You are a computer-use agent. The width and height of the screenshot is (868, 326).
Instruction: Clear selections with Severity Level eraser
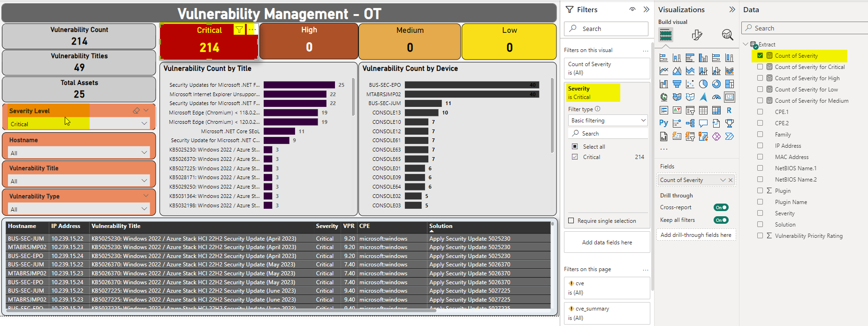point(136,111)
